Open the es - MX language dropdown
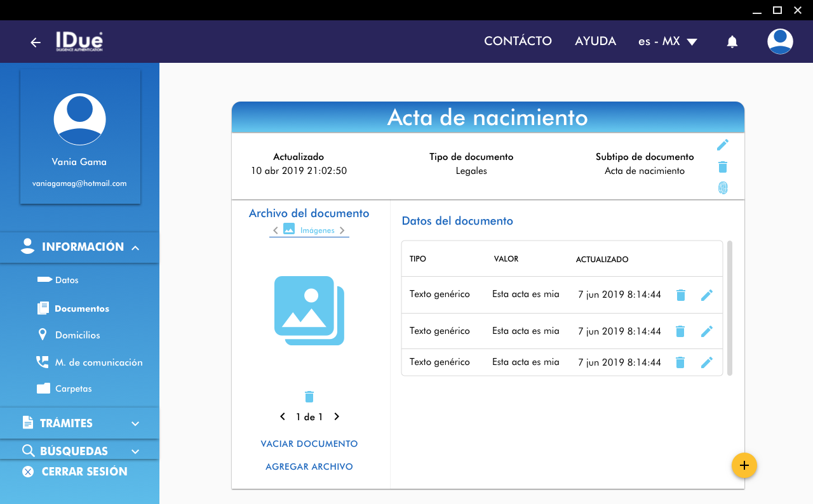The height and width of the screenshot is (504, 813). [x=668, y=42]
